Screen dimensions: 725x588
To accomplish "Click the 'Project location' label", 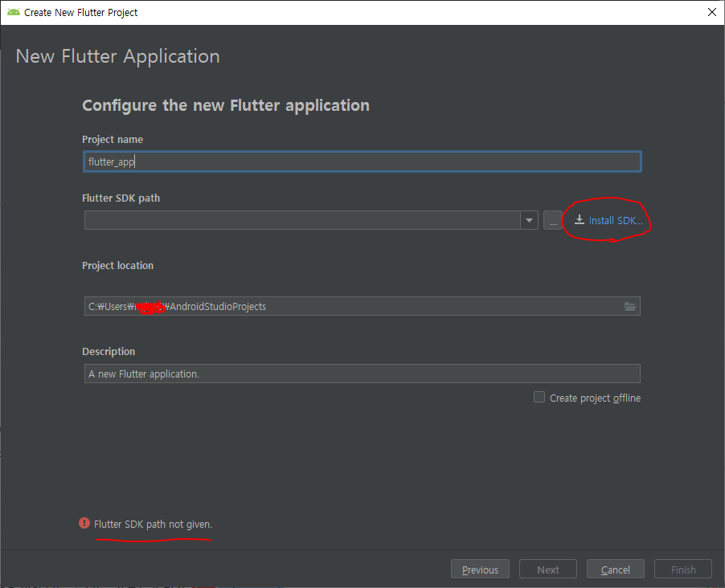I will 118,266.
